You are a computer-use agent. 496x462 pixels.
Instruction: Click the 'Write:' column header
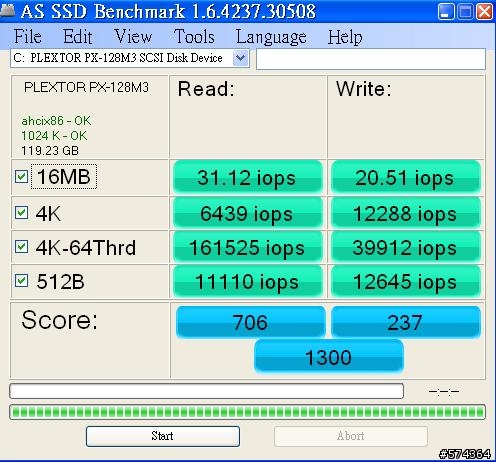click(364, 89)
